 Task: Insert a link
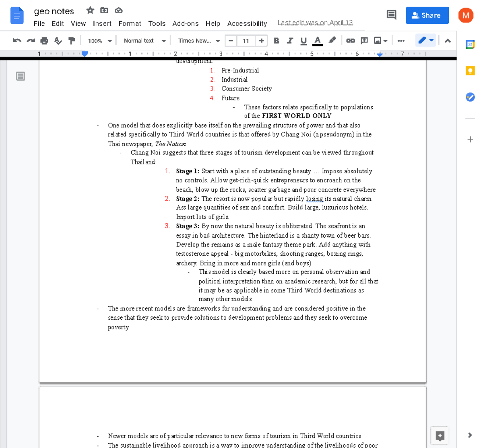(350, 40)
